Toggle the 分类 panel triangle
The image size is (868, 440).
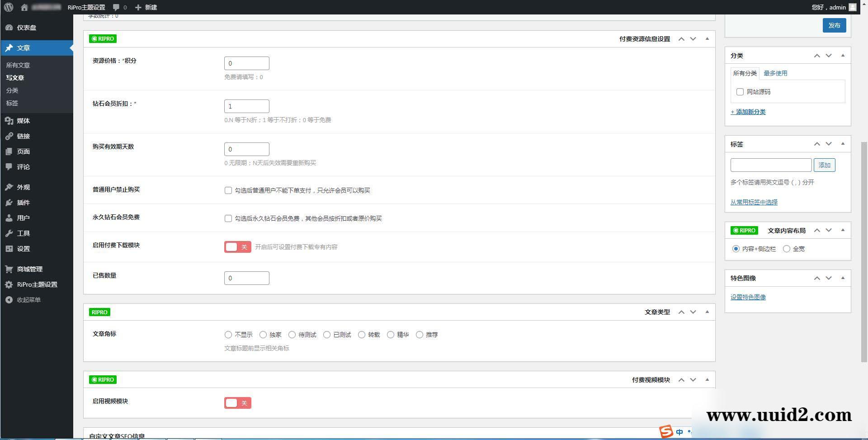tap(843, 56)
